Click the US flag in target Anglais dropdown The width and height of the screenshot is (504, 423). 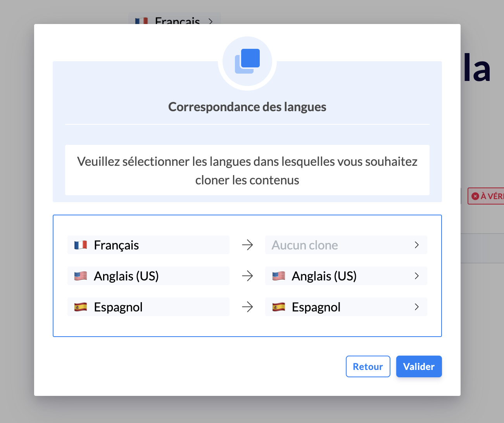click(279, 276)
